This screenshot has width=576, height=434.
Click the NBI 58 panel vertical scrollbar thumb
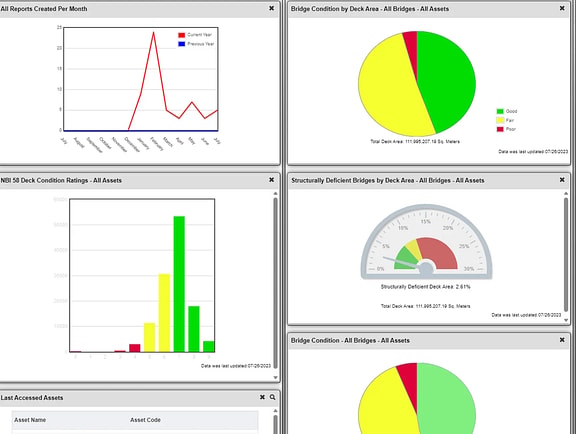pos(276,283)
